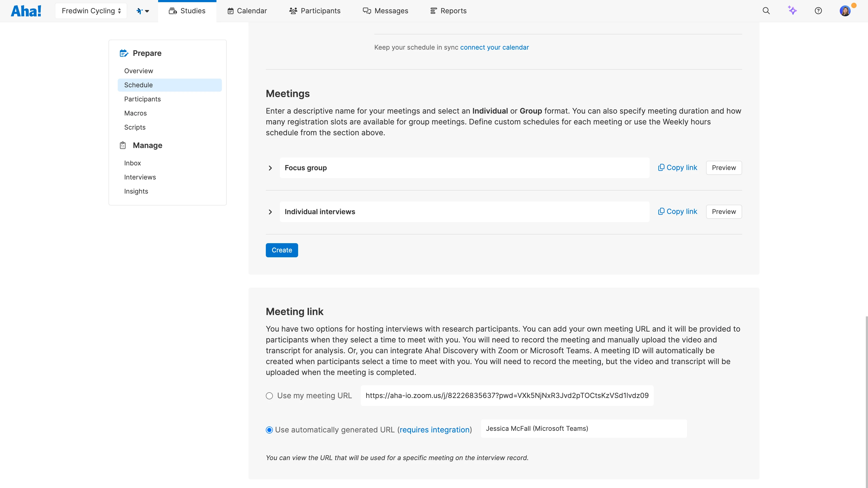Open the help question mark icon
The height and width of the screenshot is (488, 868).
(x=818, y=11)
